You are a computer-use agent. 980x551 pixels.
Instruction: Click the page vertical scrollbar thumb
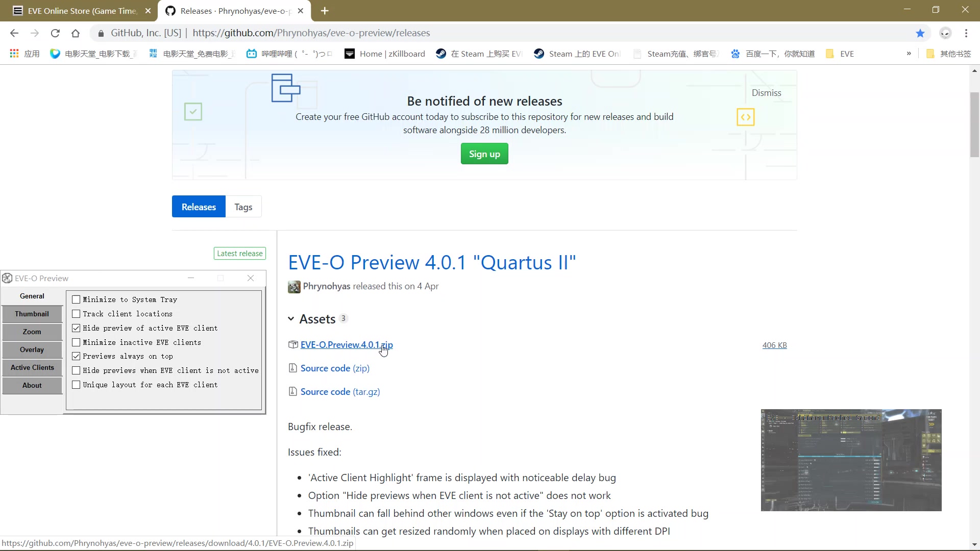click(x=974, y=125)
